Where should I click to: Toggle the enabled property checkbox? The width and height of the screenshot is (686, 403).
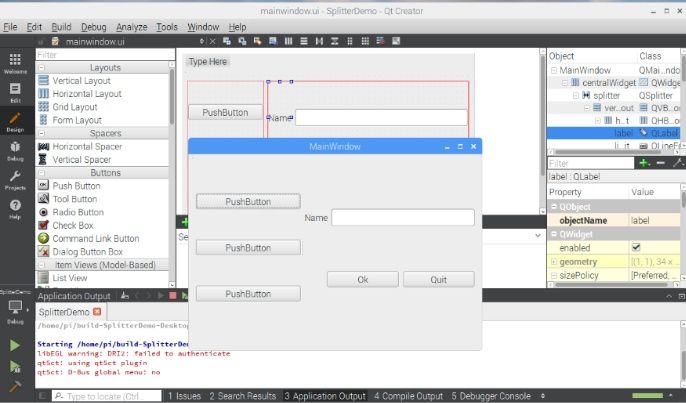click(x=636, y=248)
